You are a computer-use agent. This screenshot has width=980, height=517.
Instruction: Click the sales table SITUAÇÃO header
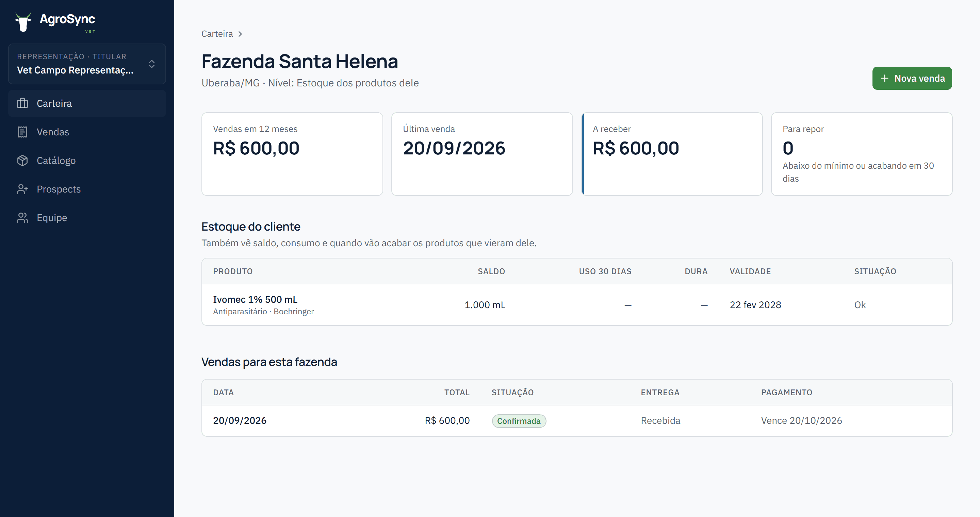pyautogui.click(x=512, y=392)
